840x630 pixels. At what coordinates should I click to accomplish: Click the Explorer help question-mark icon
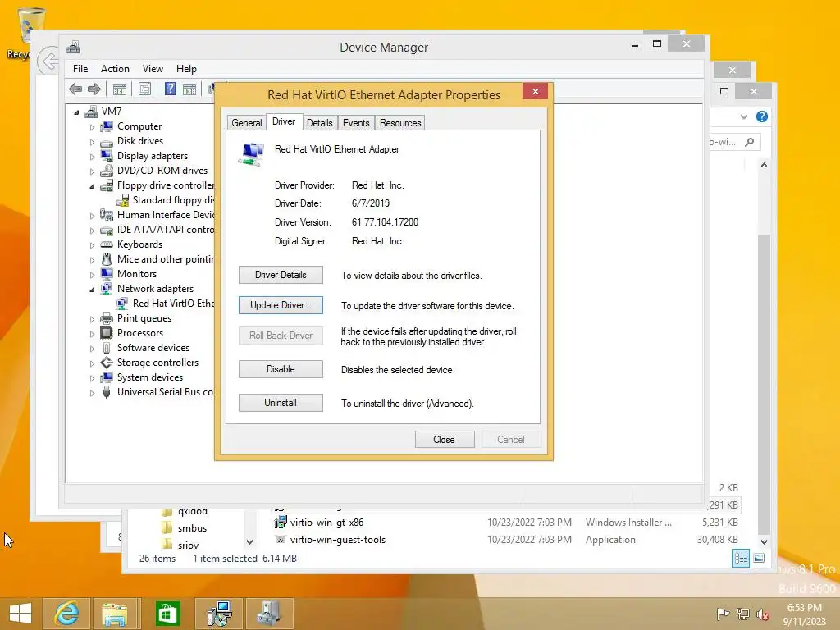pyautogui.click(x=762, y=116)
